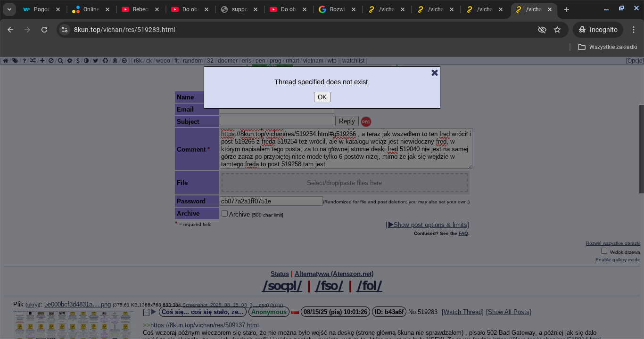
Task: Open the Twitter bird icon
Action: click(96, 61)
